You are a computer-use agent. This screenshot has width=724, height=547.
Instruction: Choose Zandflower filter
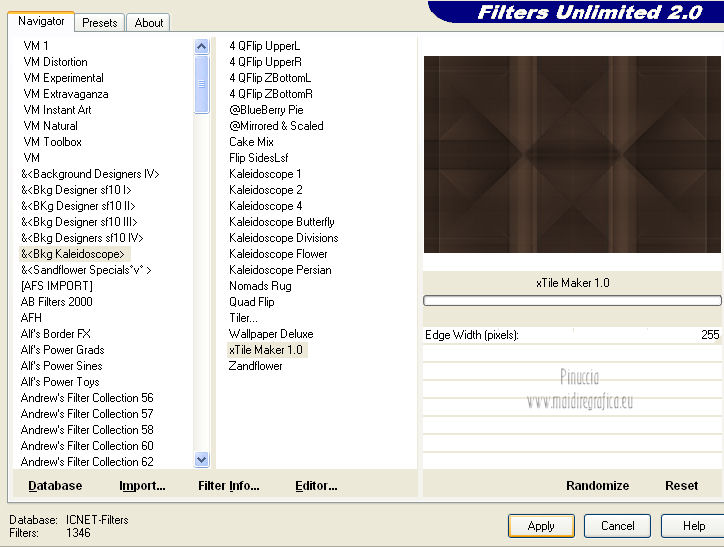[255, 366]
